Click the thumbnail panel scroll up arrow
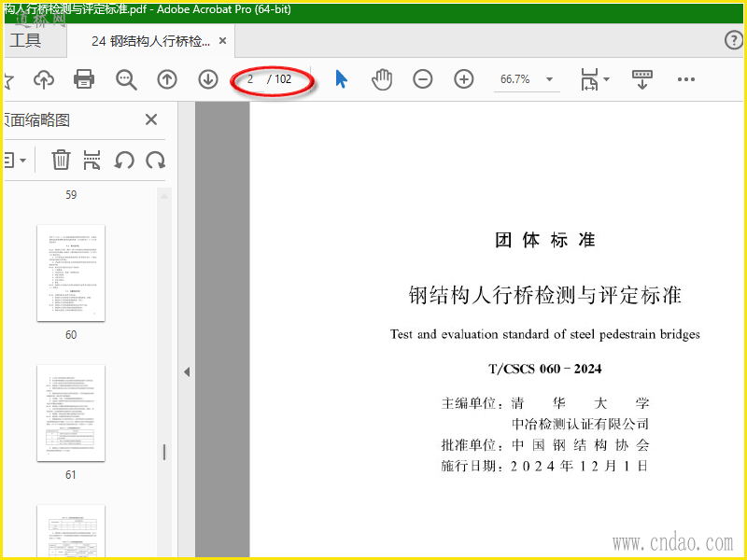 [164, 196]
